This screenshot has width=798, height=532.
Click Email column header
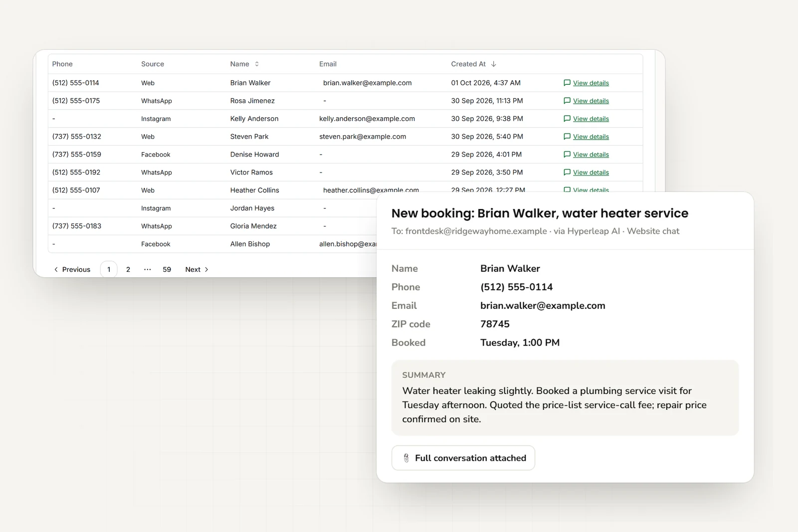328,64
